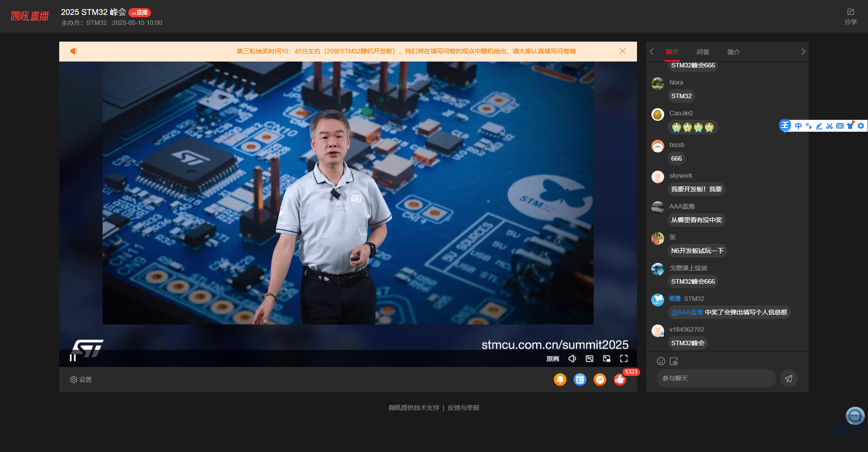Switch to the 简介 tab

click(733, 52)
